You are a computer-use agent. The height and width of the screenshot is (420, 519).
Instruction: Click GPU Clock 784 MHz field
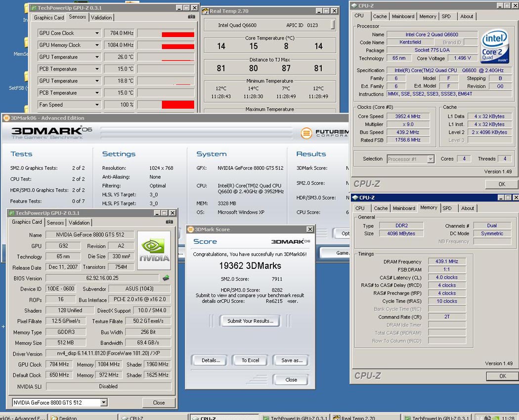[x=59, y=364]
